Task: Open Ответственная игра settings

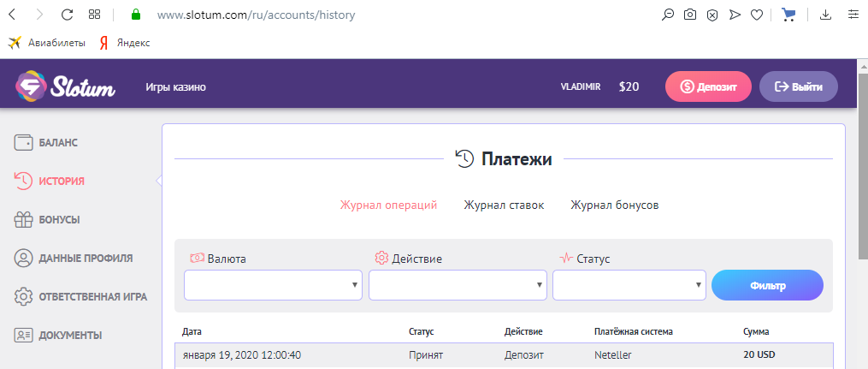Action: pyautogui.click(x=81, y=297)
